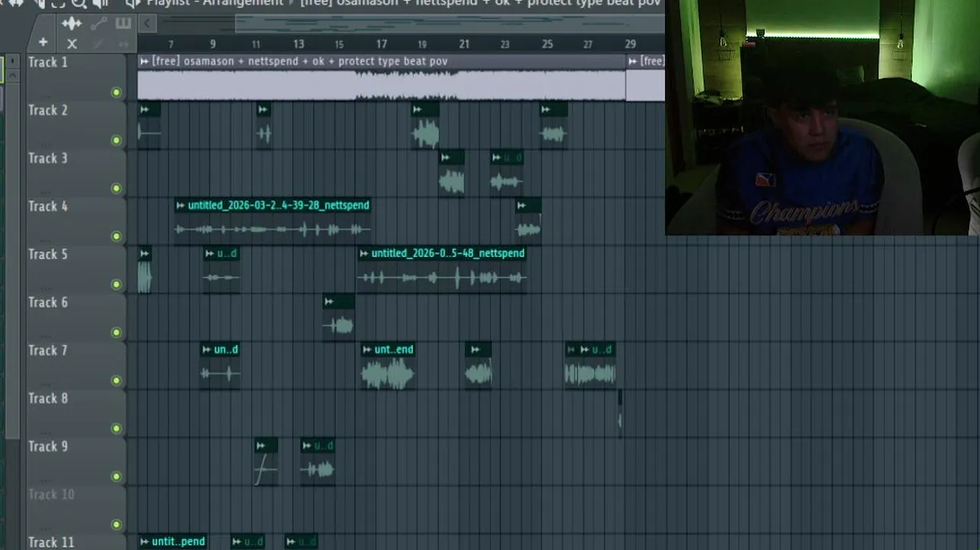The image size is (980, 550).
Task: Select the tiny Track 8 clip near bar 29
Action: pyautogui.click(x=620, y=413)
